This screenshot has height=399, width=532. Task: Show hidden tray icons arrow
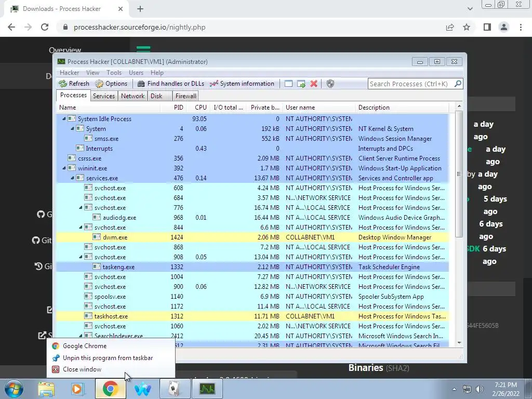point(454,389)
